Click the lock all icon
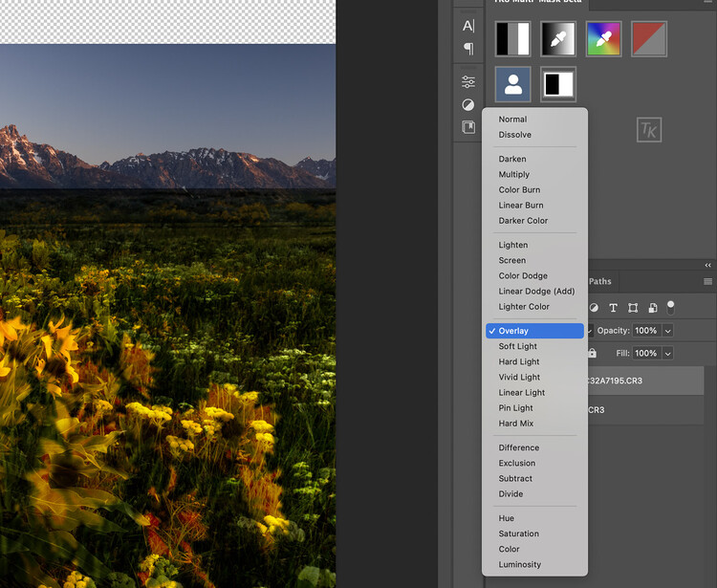Image resolution: width=717 pixels, height=588 pixels. tap(592, 353)
